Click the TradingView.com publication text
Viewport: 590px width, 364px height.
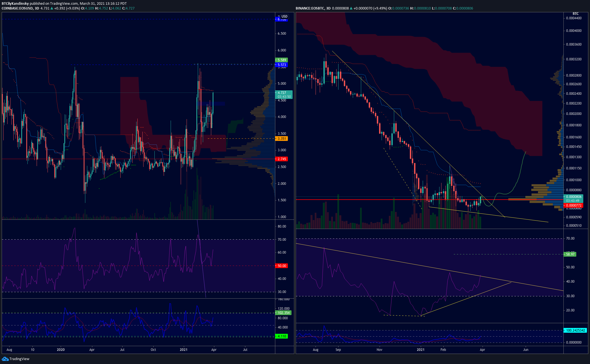pos(64,3)
